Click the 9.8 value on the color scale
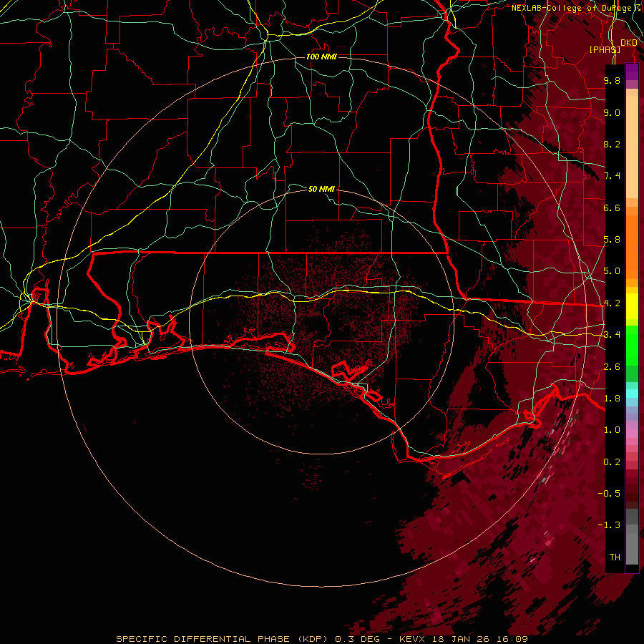 click(x=612, y=80)
